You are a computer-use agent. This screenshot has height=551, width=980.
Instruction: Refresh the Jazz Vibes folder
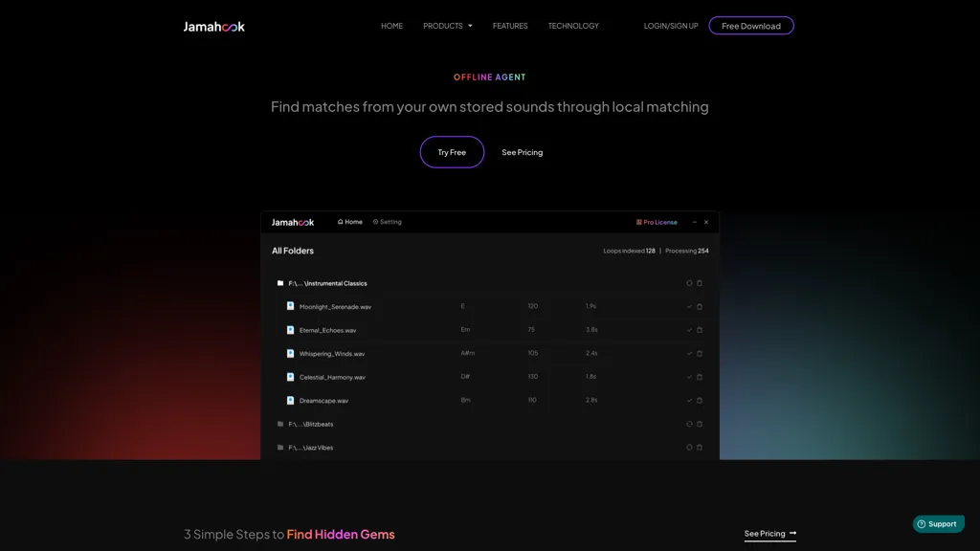tap(690, 448)
